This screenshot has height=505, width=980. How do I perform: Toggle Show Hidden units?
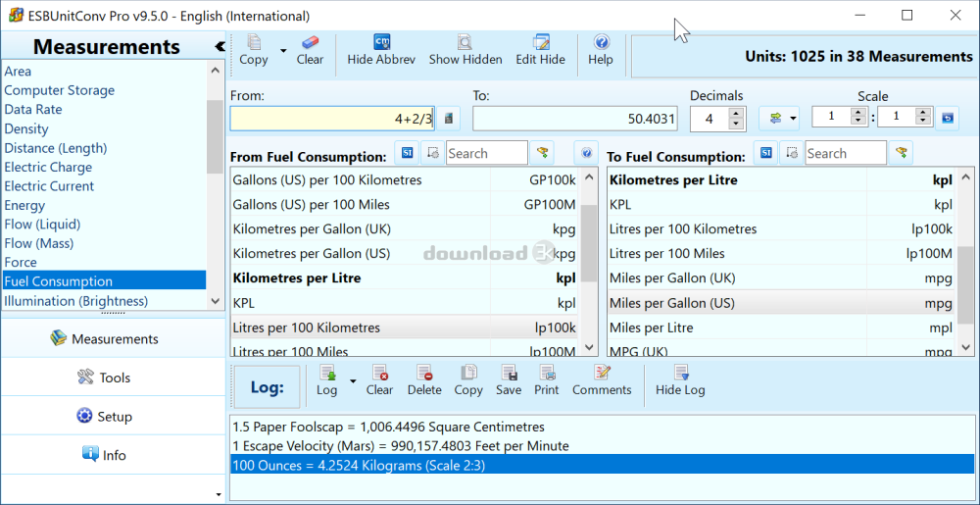click(465, 51)
